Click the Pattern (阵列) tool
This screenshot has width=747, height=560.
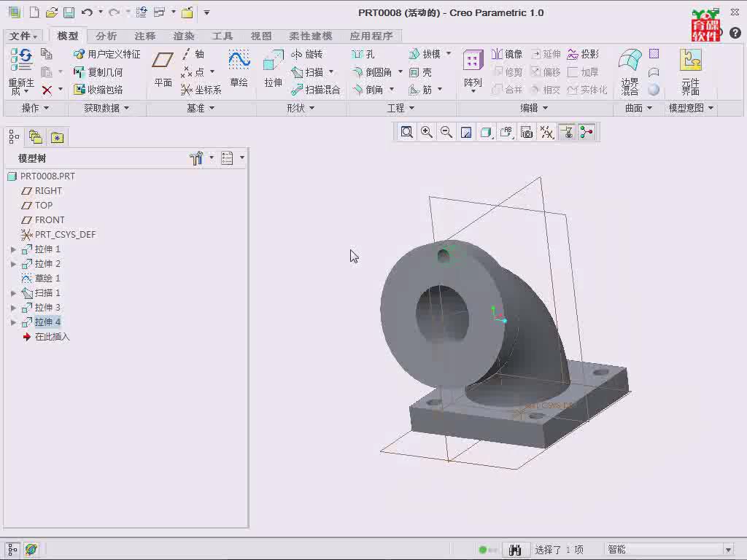(x=473, y=71)
